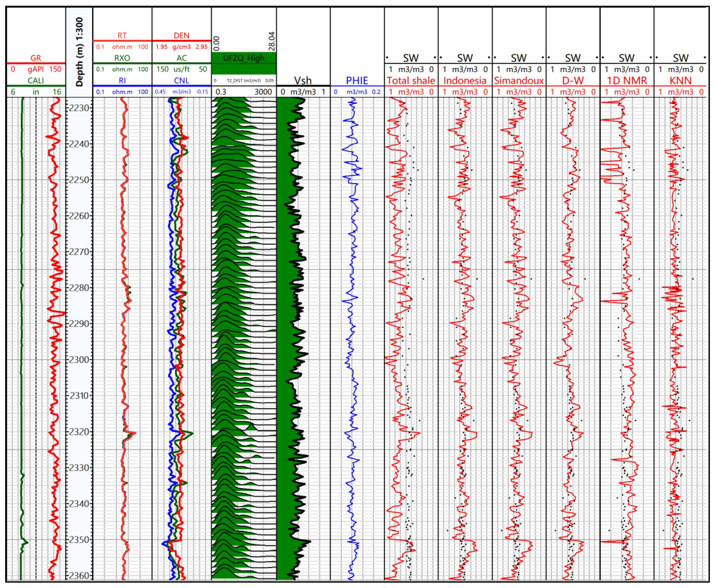Click the GR curve header label
716x588 pixels.
click(35, 58)
